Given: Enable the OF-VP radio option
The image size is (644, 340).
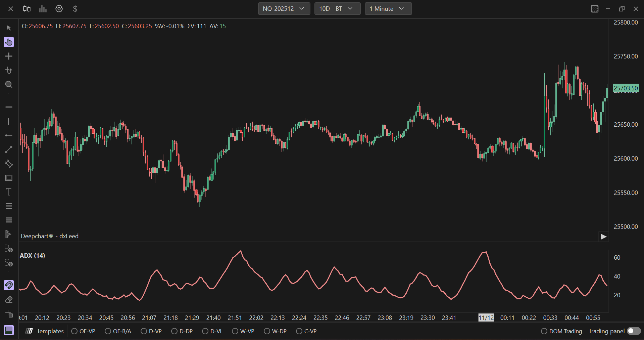Looking at the screenshot, I should (x=75, y=331).
